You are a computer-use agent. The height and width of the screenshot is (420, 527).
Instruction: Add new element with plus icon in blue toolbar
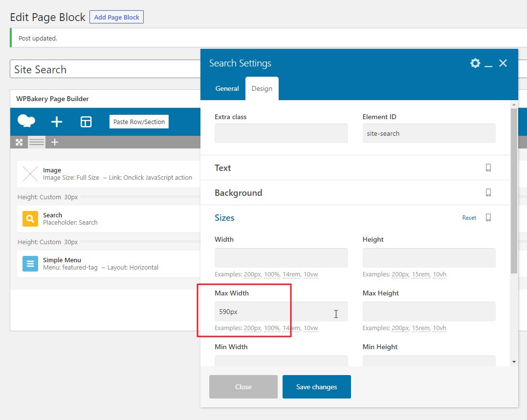pos(57,122)
